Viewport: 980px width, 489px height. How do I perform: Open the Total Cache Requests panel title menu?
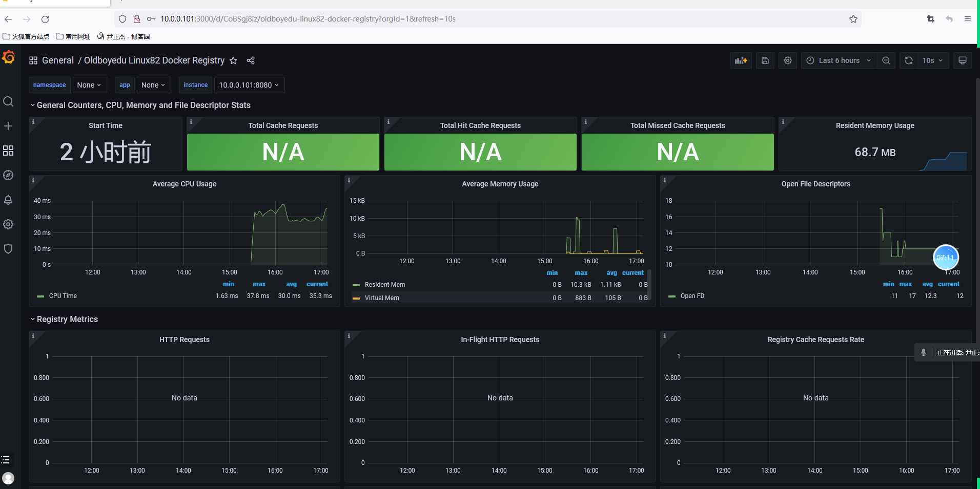[283, 125]
